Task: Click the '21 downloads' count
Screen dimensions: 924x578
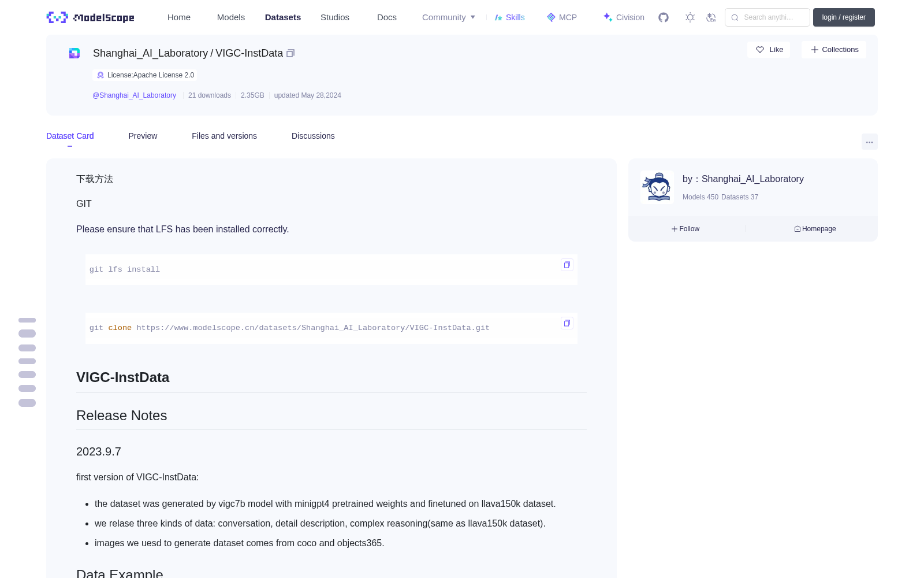Action: [210, 95]
